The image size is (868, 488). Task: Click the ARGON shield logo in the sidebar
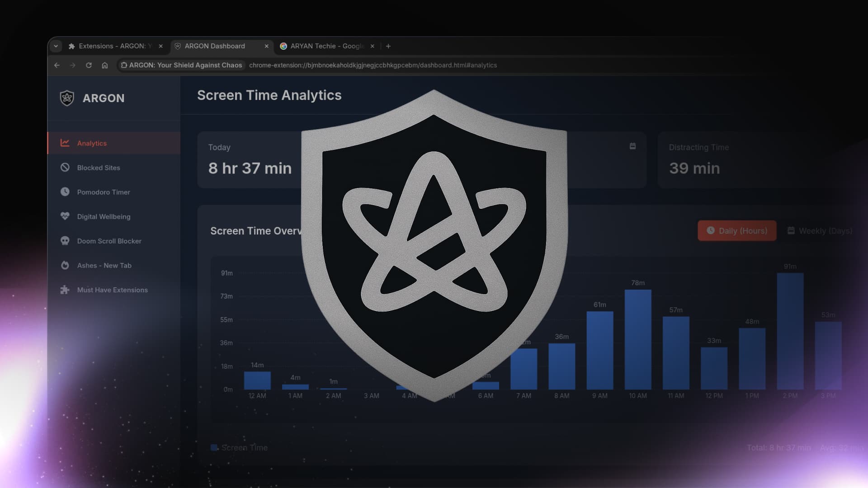coord(66,98)
